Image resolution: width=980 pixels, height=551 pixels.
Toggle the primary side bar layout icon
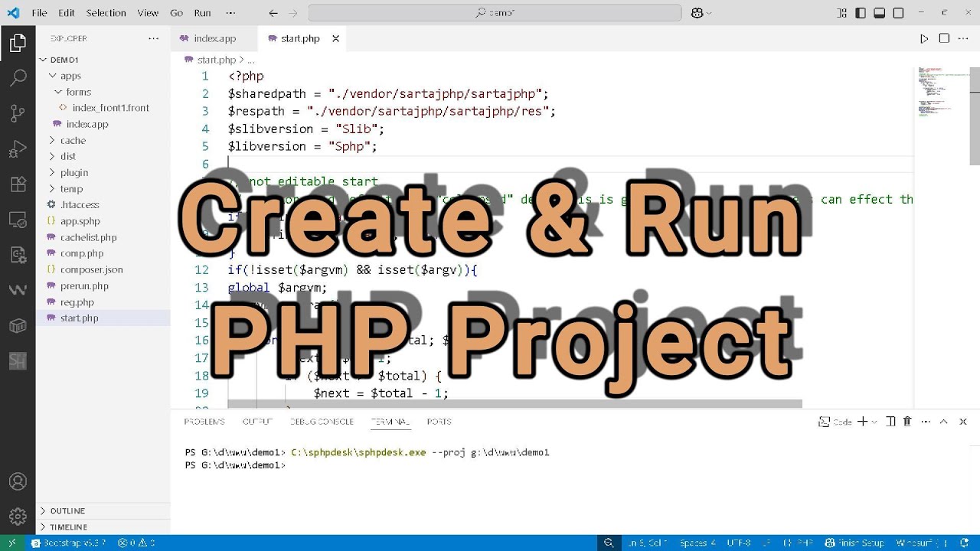861,13
